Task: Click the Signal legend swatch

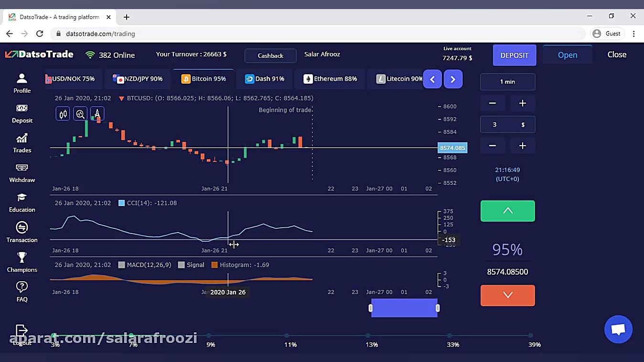Action: (x=181, y=265)
